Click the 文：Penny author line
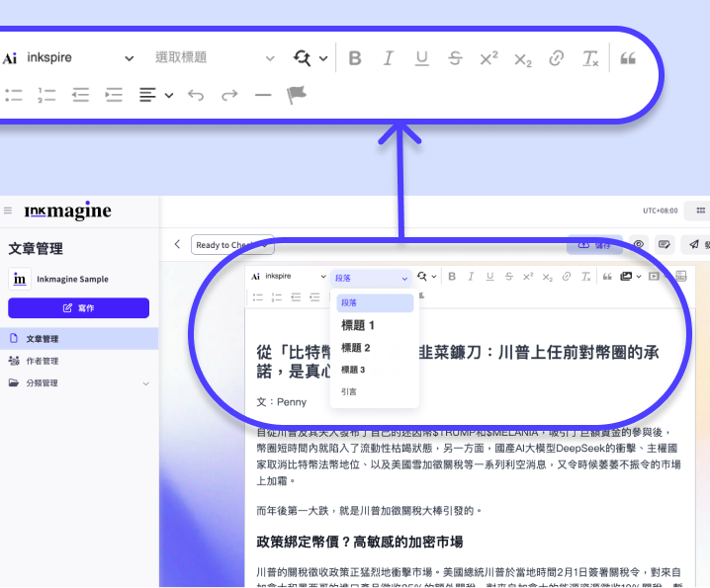This screenshot has width=710, height=588. (282, 402)
